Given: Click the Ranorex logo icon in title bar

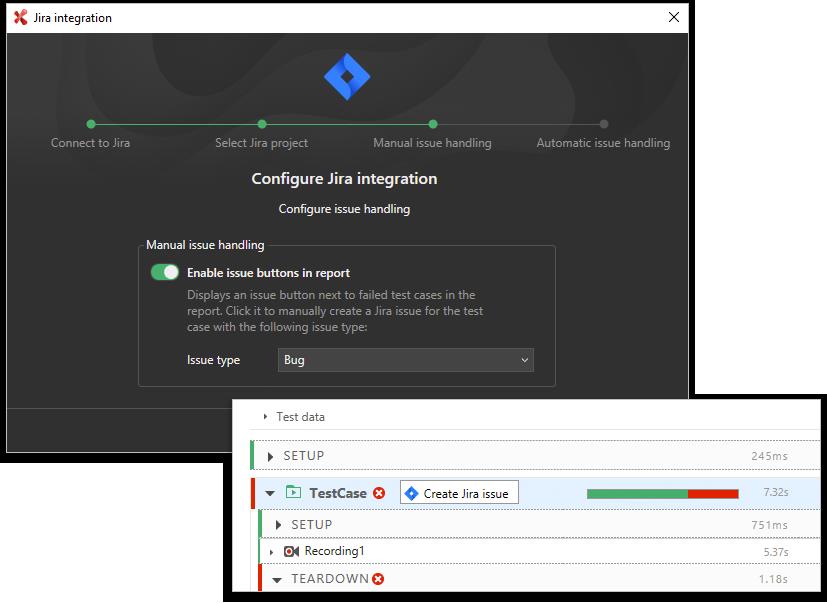Looking at the screenshot, I should click(21, 17).
